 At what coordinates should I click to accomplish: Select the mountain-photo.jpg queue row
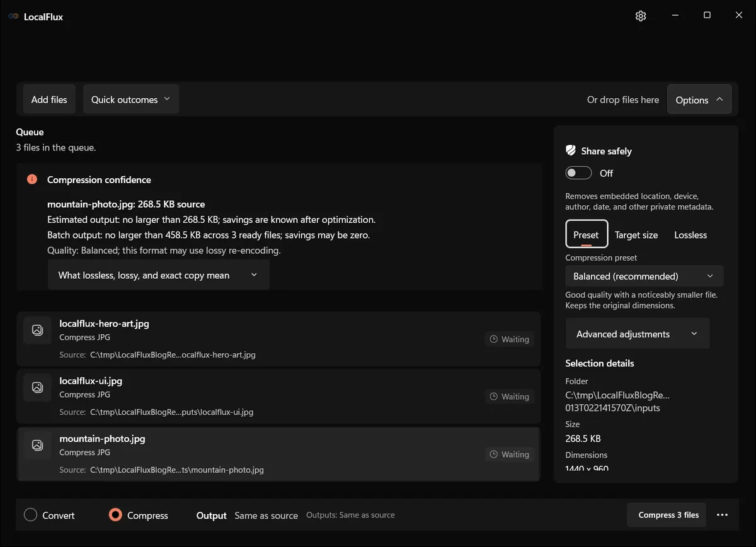click(x=278, y=454)
